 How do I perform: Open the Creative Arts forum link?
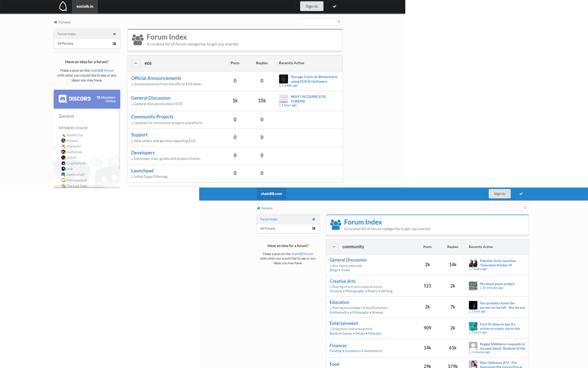tap(342, 281)
